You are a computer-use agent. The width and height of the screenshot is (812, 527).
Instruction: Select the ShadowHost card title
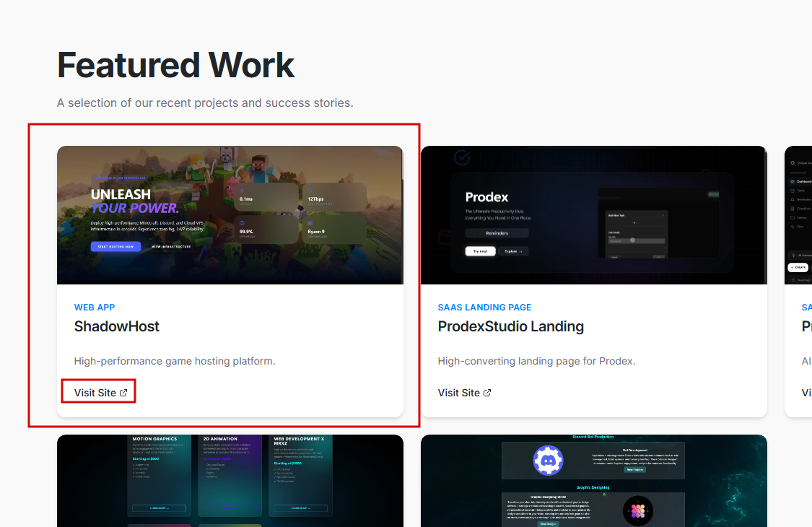point(116,326)
